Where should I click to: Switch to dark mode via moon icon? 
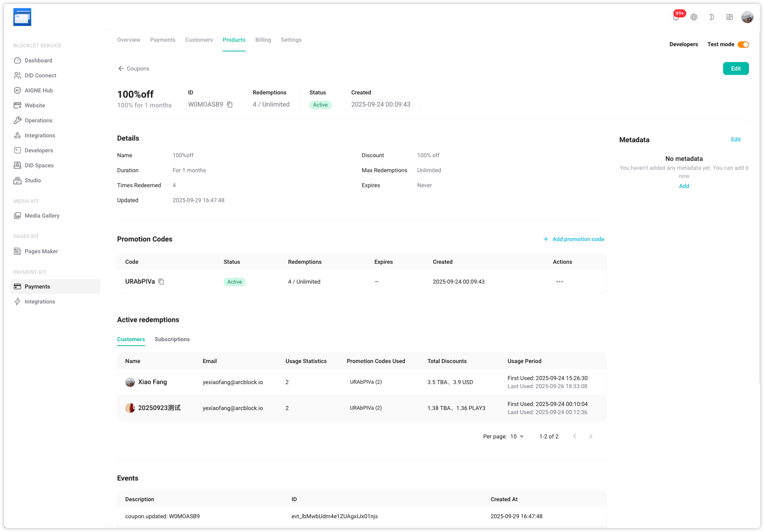pyautogui.click(x=711, y=17)
